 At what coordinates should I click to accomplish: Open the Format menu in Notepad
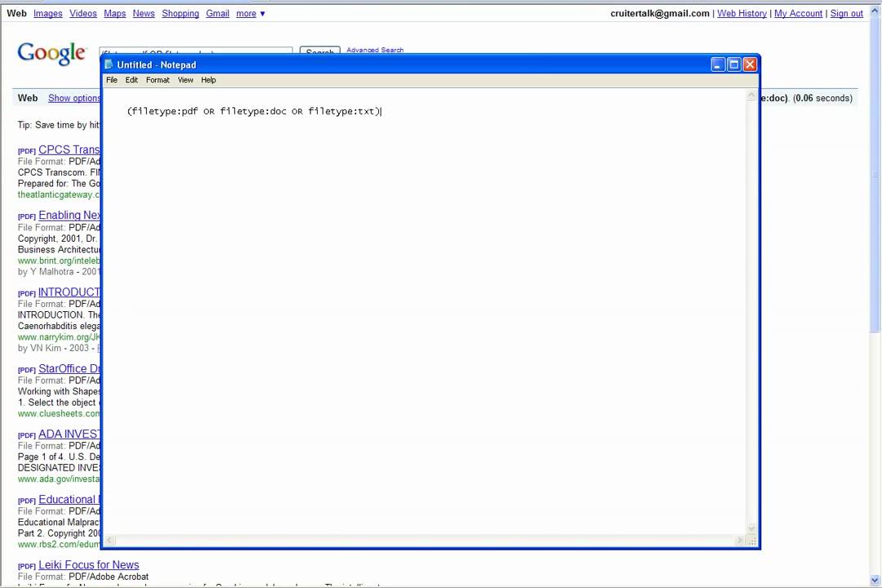158,80
